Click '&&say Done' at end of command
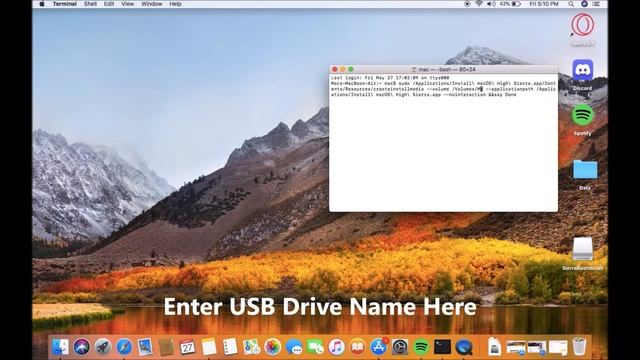The width and height of the screenshot is (640, 360). pos(502,94)
